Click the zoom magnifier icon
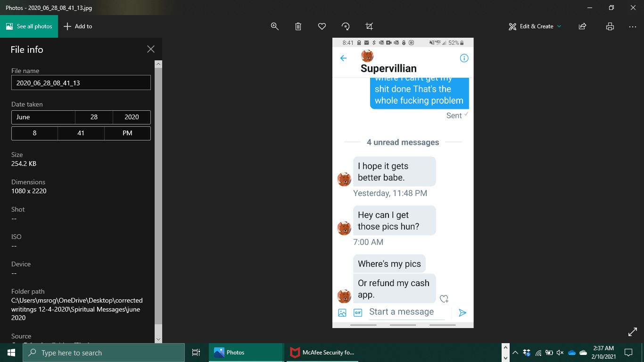The width and height of the screenshot is (644, 362). click(275, 26)
